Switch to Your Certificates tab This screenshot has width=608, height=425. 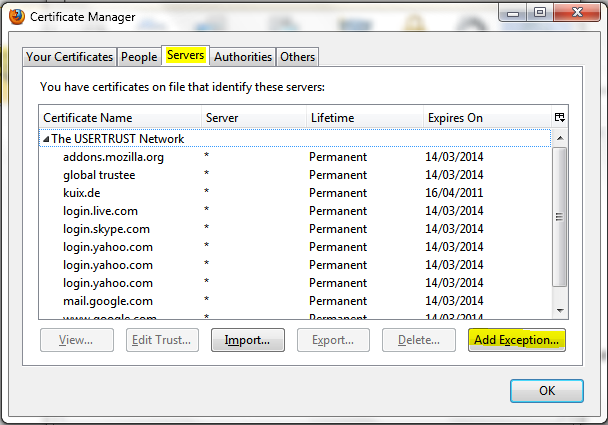click(69, 57)
